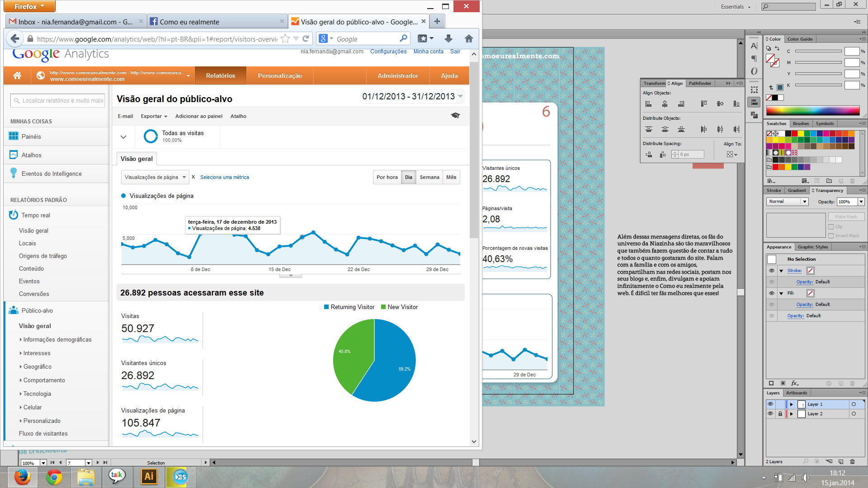The height and width of the screenshot is (488, 868).
Task: Click horizontal align left icon in Align panel
Action: [x=648, y=104]
